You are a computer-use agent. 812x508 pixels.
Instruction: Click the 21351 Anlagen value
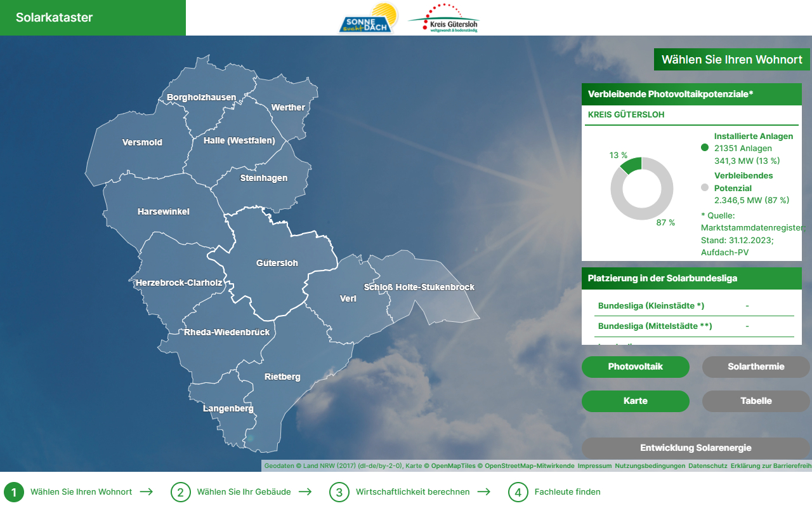(743, 149)
